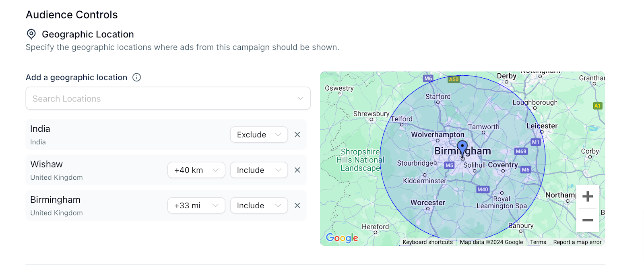Open Birmingham's Include dropdown
The width and height of the screenshot is (644, 276).
259,205
